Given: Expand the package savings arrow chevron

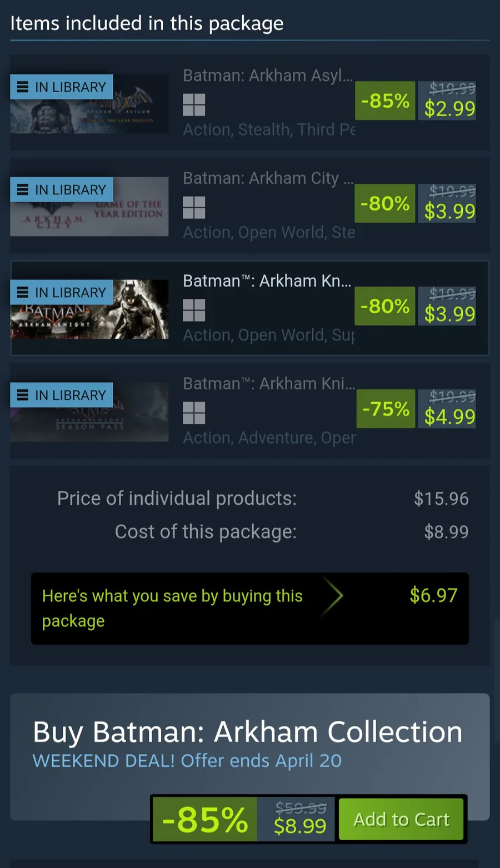Looking at the screenshot, I should [333, 596].
